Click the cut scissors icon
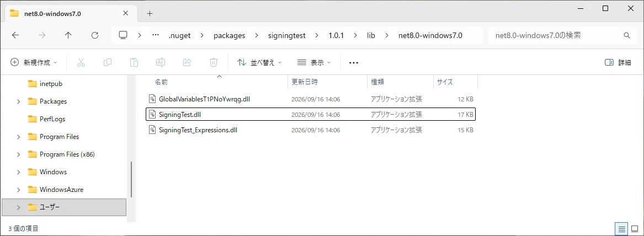The image size is (644, 236). pyautogui.click(x=81, y=62)
